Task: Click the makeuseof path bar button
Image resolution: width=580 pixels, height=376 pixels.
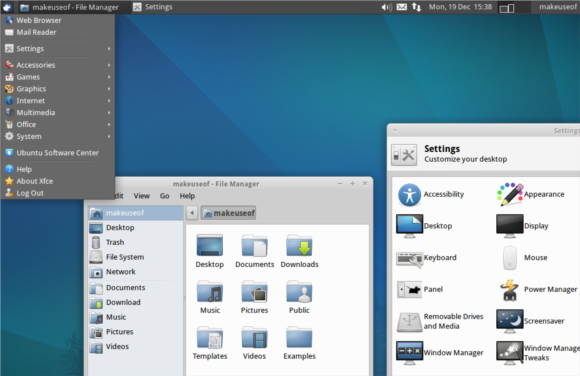Action: 229,213
